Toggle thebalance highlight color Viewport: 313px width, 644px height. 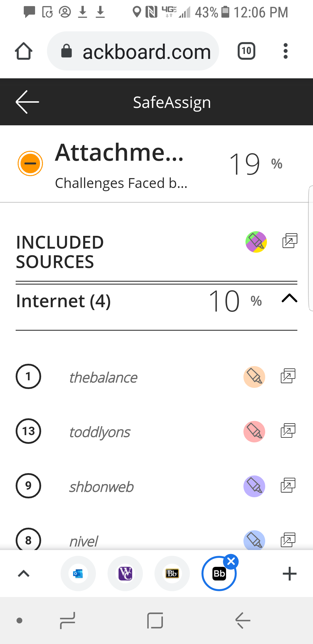point(254,377)
